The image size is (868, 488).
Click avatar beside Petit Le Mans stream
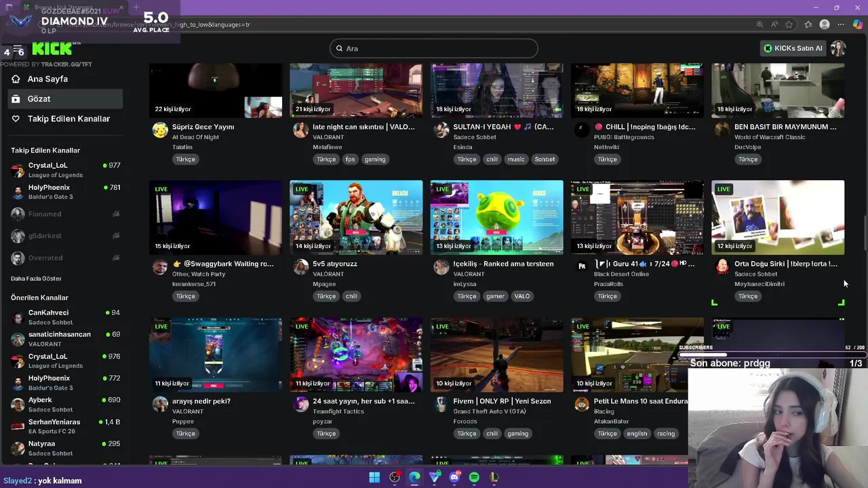click(582, 405)
